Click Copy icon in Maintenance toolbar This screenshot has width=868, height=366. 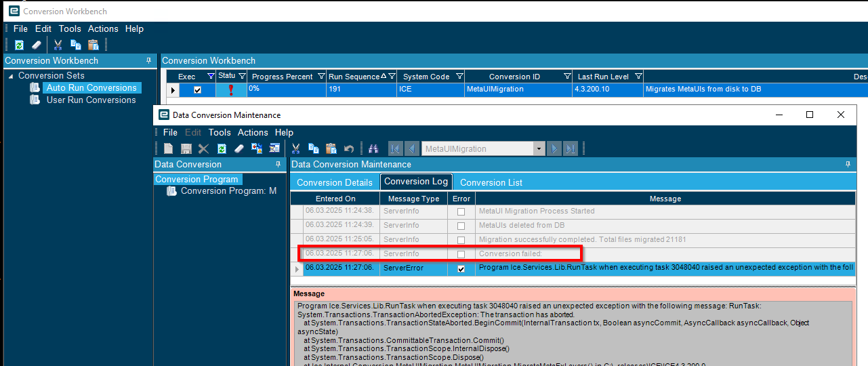314,148
